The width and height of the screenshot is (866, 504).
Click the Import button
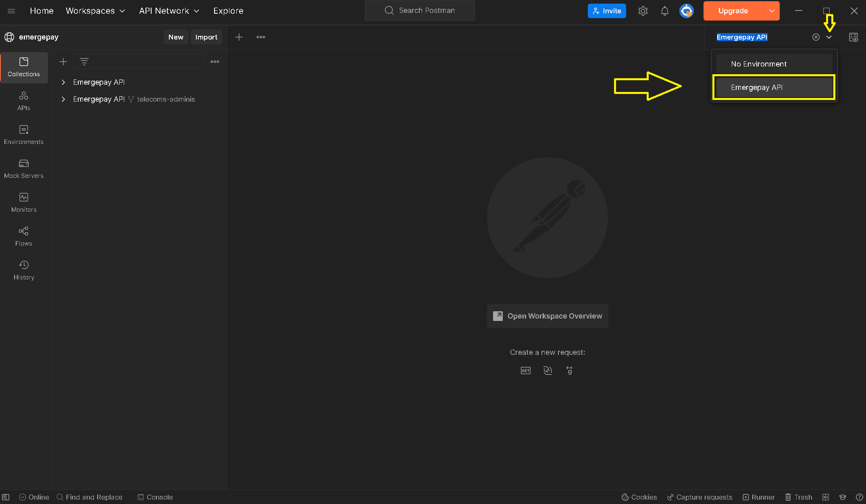[x=206, y=37]
